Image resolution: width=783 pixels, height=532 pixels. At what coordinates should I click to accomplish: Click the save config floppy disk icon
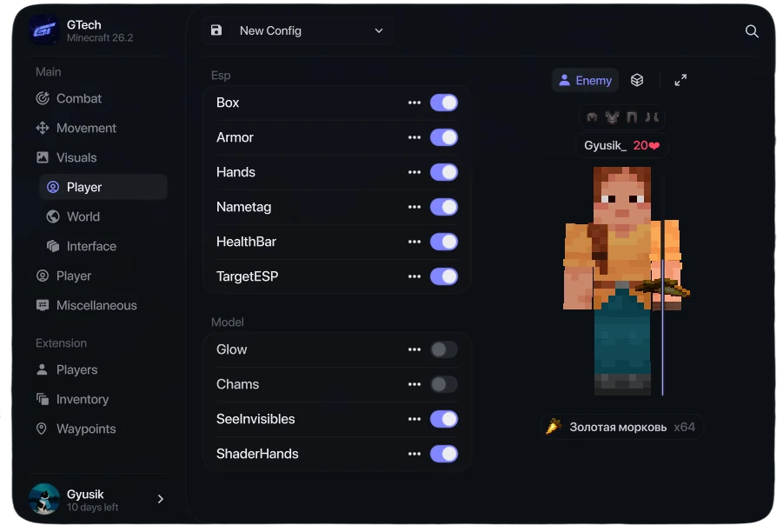click(x=216, y=30)
